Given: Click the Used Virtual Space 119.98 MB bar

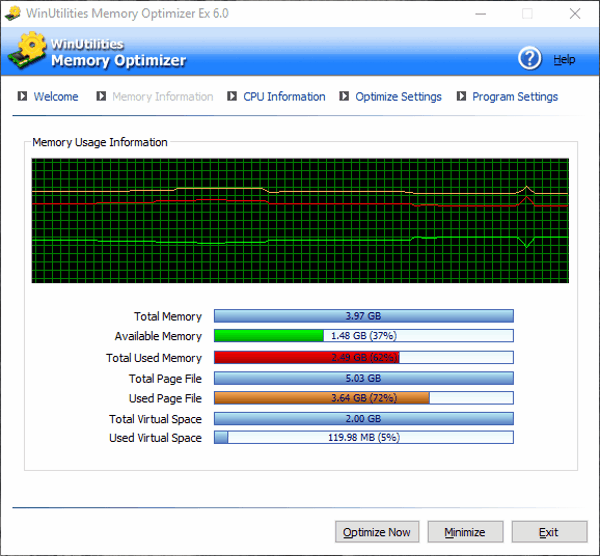Looking at the screenshot, I should (x=364, y=437).
